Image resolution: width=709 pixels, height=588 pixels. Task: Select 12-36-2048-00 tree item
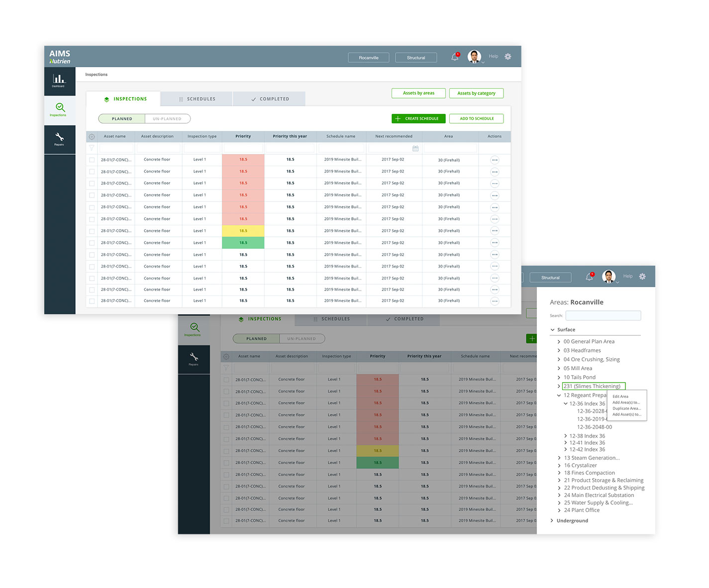point(595,427)
